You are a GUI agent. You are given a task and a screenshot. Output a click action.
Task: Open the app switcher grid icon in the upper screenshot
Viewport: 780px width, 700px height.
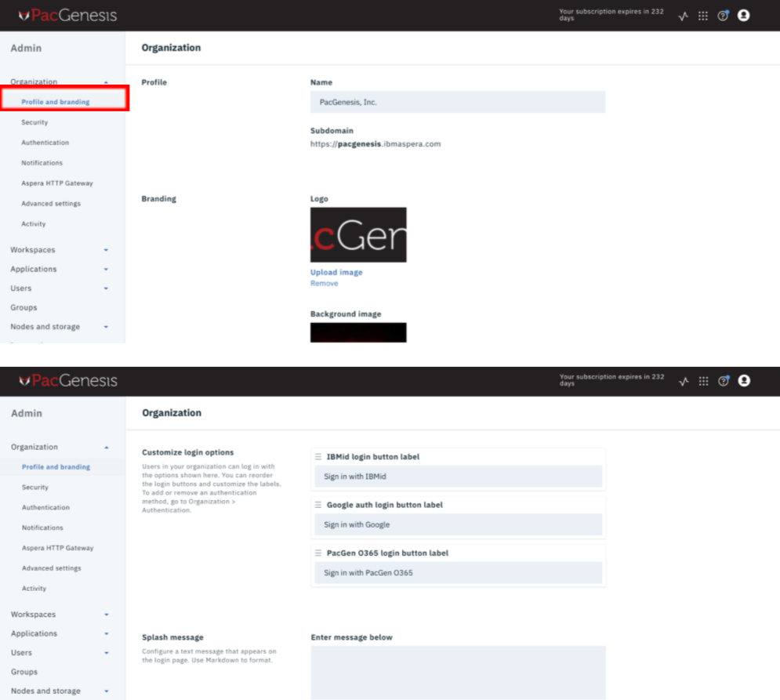click(703, 16)
